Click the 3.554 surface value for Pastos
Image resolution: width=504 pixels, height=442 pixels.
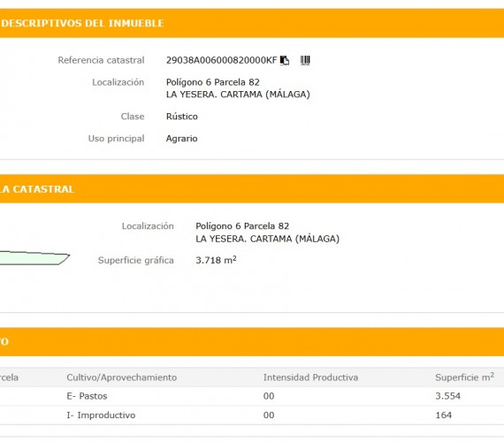click(447, 396)
